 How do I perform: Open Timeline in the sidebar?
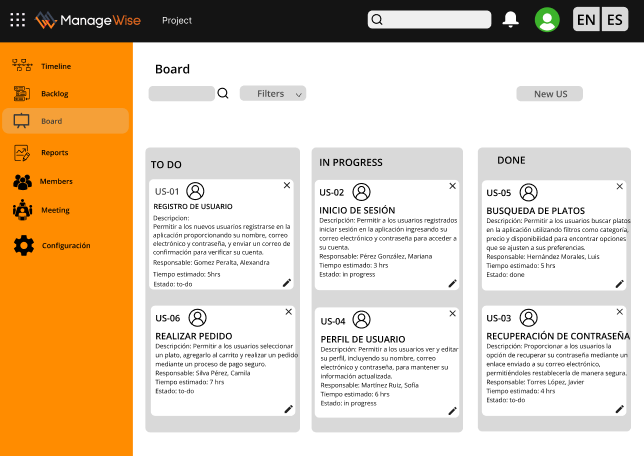point(56,66)
